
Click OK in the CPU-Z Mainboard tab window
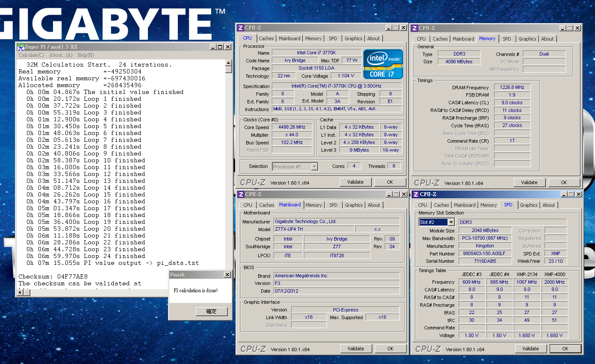coord(390,349)
